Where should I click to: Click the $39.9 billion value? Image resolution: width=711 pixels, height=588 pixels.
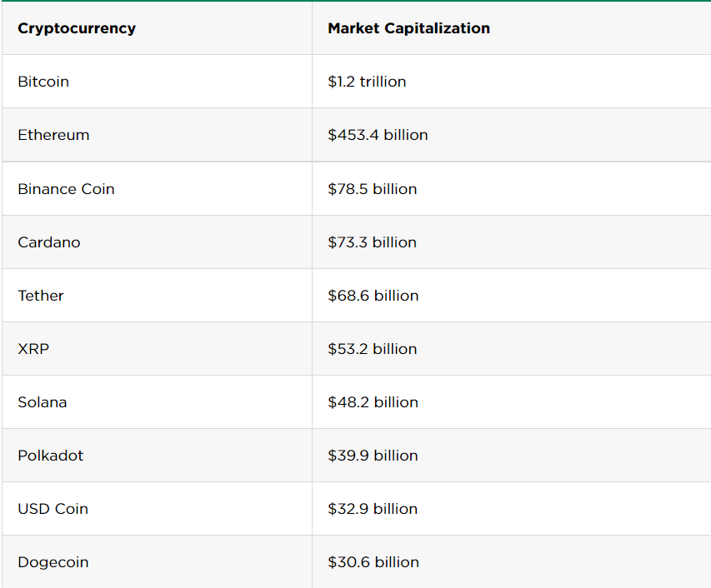coord(373,456)
